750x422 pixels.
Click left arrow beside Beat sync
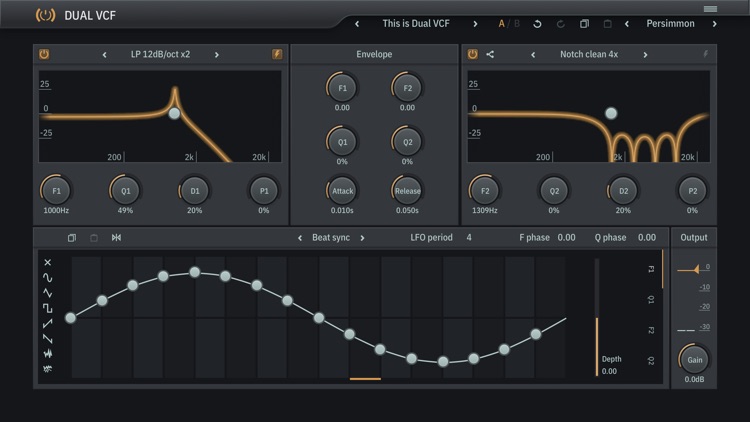[x=300, y=238]
